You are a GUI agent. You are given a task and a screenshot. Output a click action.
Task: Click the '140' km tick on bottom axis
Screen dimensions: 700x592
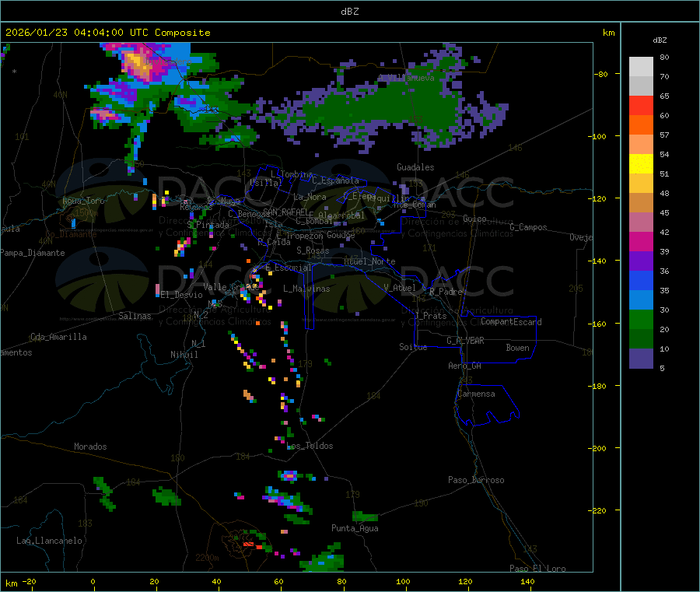click(x=527, y=581)
